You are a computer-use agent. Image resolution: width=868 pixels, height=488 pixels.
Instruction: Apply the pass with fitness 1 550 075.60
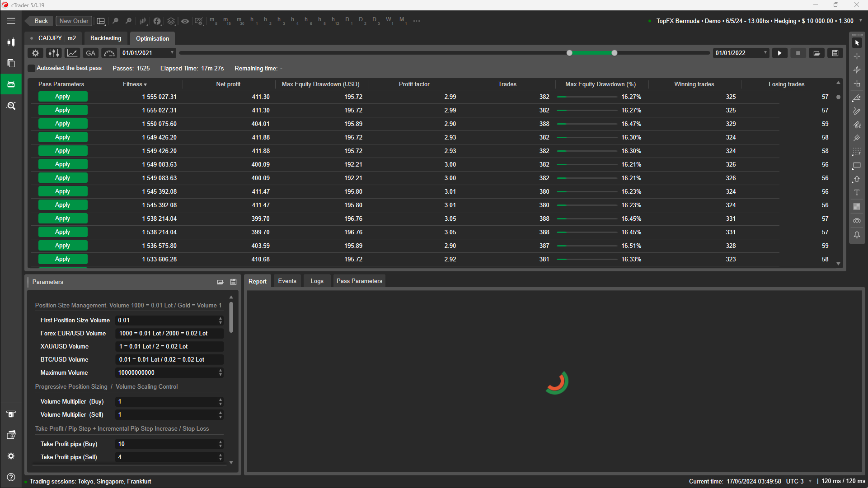pos(63,124)
